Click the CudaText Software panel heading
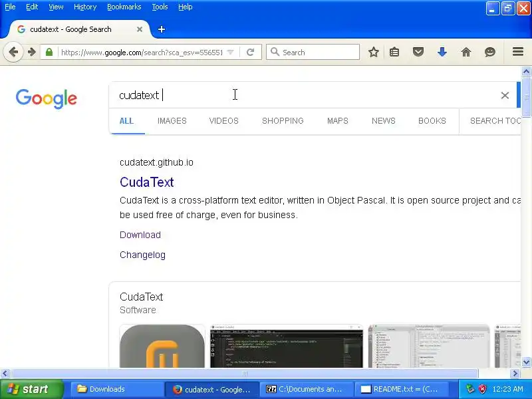Screen dimensions: 532x399 [141, 297]
